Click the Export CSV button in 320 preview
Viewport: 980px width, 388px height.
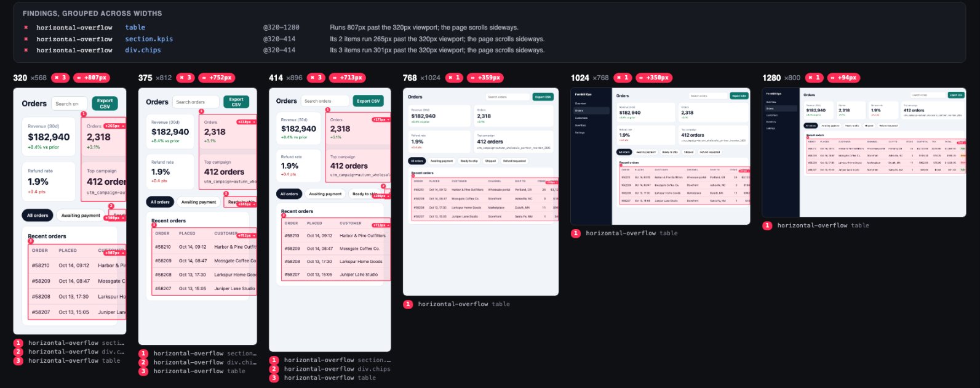pyautogui.click(x=105, y=103)
